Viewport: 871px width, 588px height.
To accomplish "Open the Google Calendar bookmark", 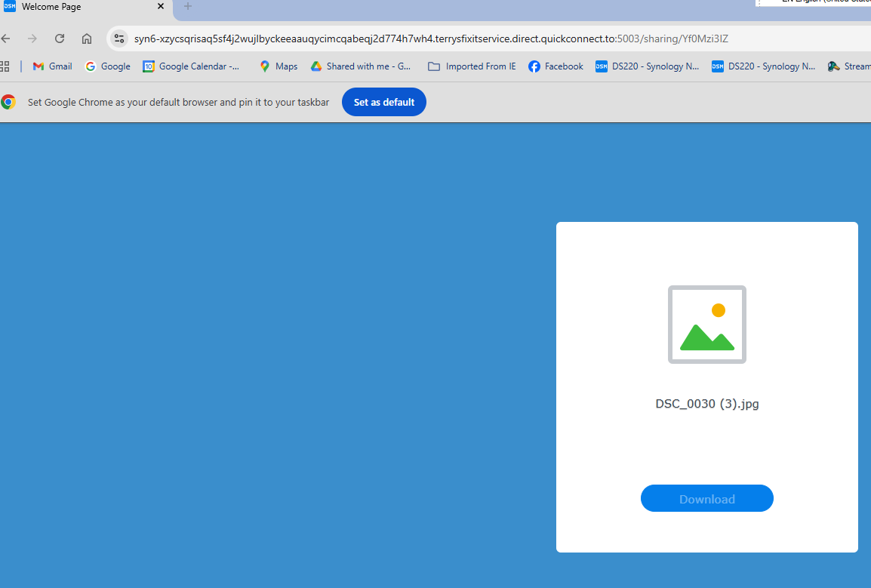I will click(192, 66).
